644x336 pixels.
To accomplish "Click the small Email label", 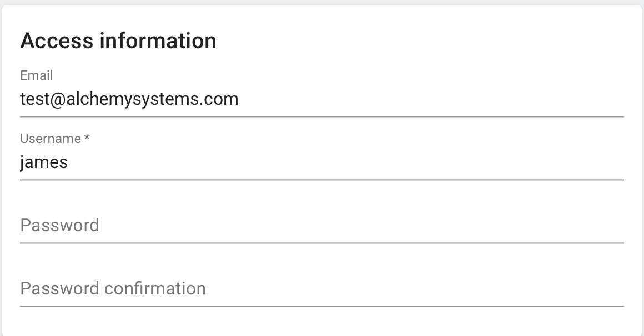I will (37, 75).
